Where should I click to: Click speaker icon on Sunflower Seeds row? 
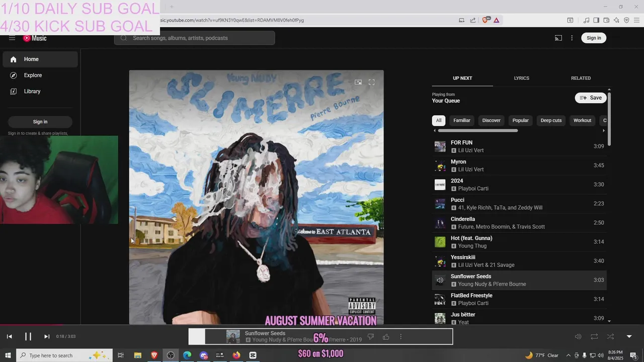(x=440, y=281)
